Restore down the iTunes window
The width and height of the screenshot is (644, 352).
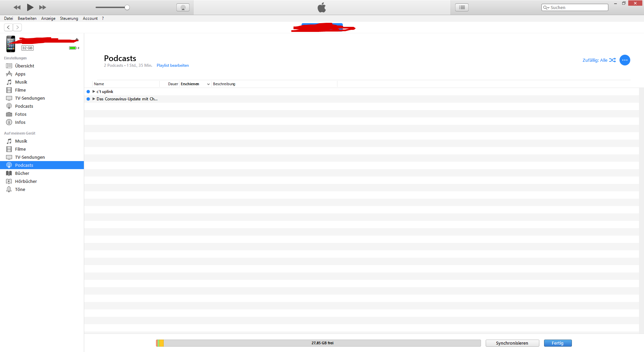(624, 3)
